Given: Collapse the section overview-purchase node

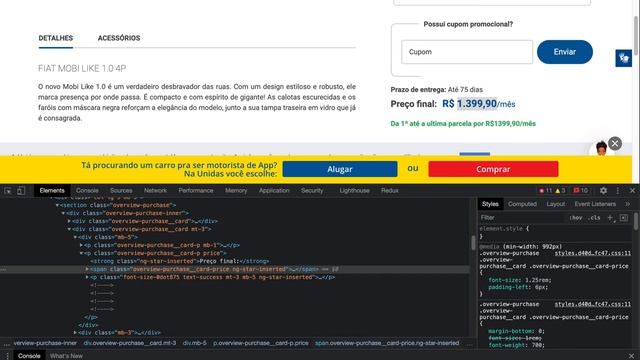Looking at the screenshot, I should pos(57,205).
